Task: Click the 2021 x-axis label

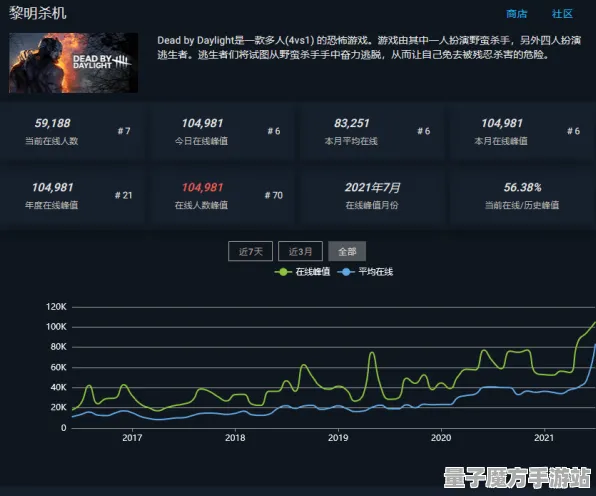Action: [x=544, y=438]
